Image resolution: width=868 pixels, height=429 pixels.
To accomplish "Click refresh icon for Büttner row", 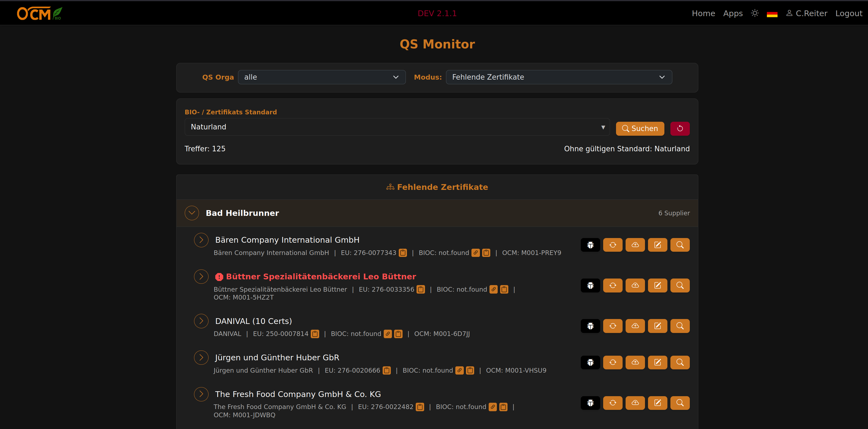I will click(x=612, y=285).
